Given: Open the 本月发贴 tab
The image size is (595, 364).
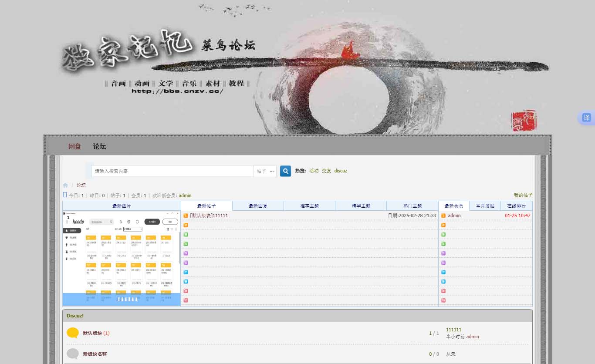Looking at the screenshot, I should tap(485, 206).
